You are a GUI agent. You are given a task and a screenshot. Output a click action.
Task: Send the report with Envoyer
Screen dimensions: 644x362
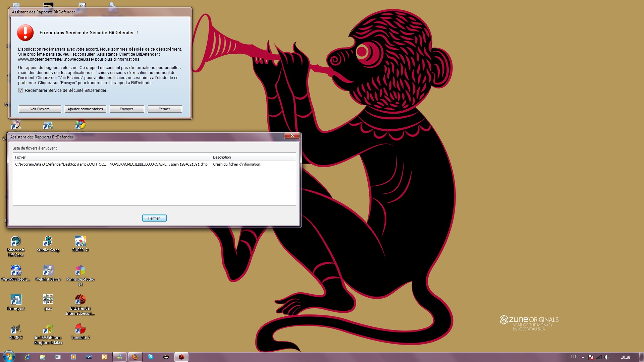point(127,109)
